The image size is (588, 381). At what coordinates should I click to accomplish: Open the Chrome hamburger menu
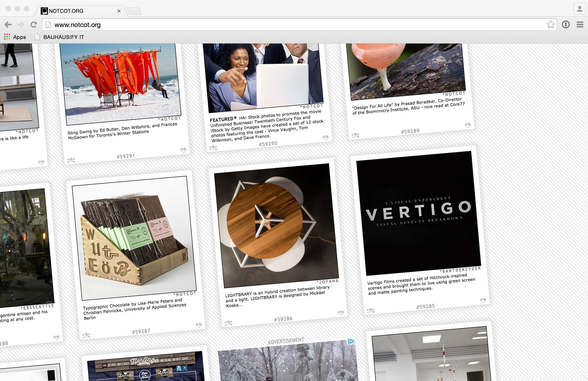(x=580, y=24)
